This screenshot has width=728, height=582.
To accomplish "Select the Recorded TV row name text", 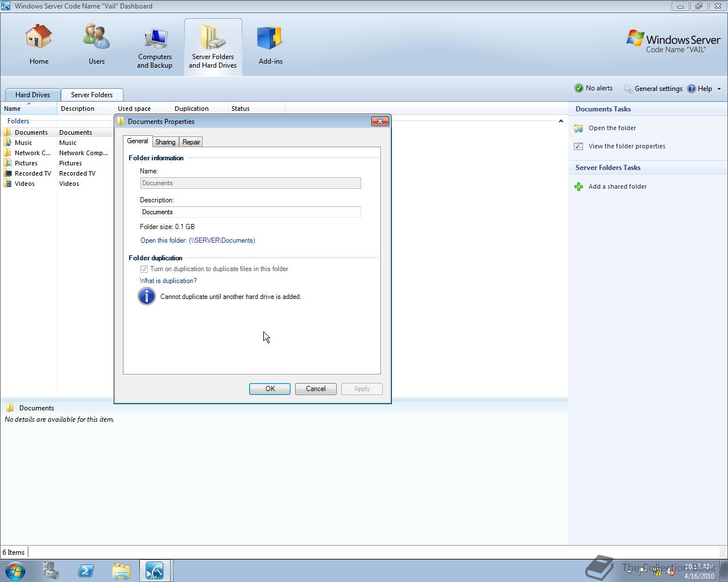I will (x=33, y=173).
